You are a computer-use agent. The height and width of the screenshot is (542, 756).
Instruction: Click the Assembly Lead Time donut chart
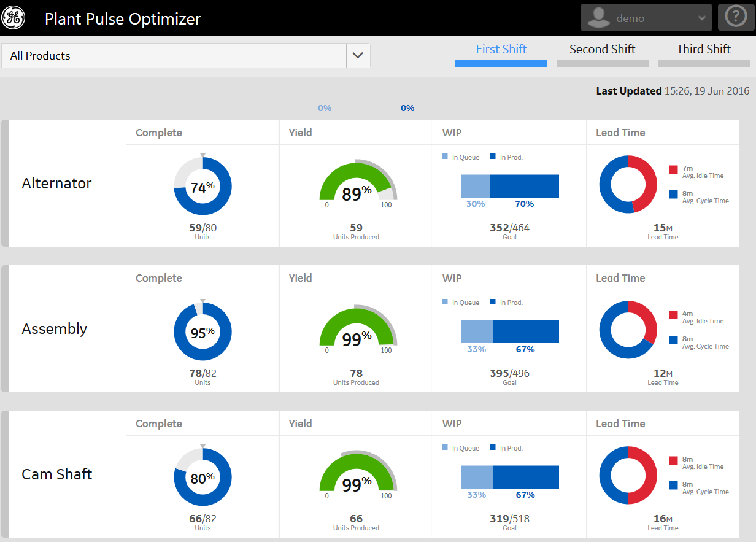click(628, 330)
